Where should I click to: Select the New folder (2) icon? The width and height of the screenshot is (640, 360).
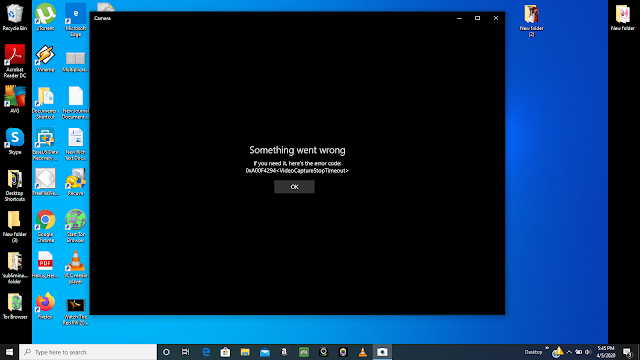(x=531, y=20)
